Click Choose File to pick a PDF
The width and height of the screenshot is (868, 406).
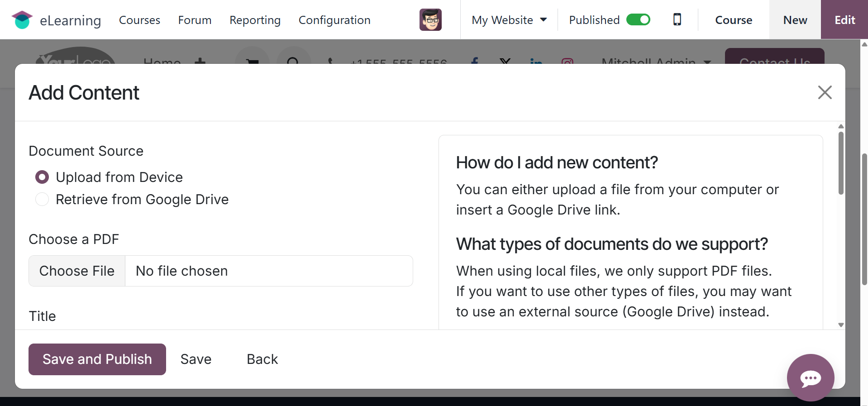[77, 271]
